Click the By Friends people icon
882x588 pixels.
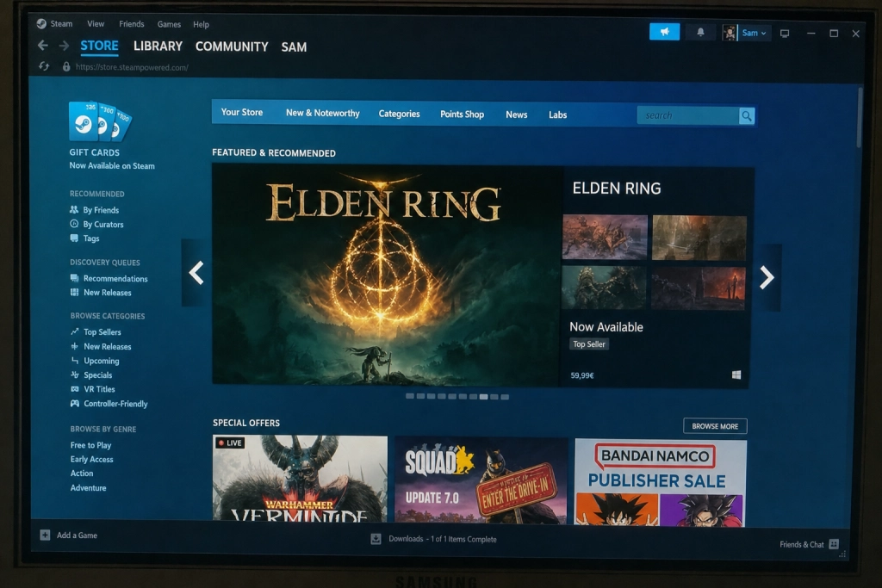point(74,210)
